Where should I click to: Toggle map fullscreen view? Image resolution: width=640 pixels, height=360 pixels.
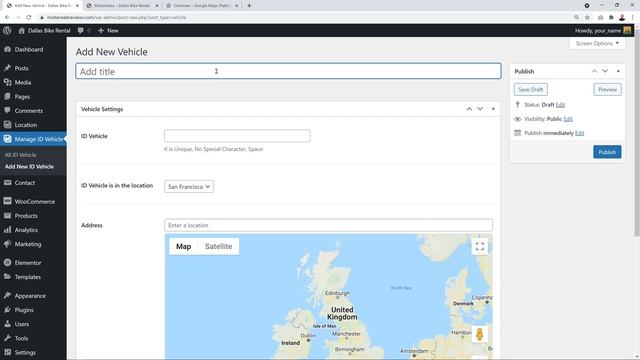click(480, 247)
